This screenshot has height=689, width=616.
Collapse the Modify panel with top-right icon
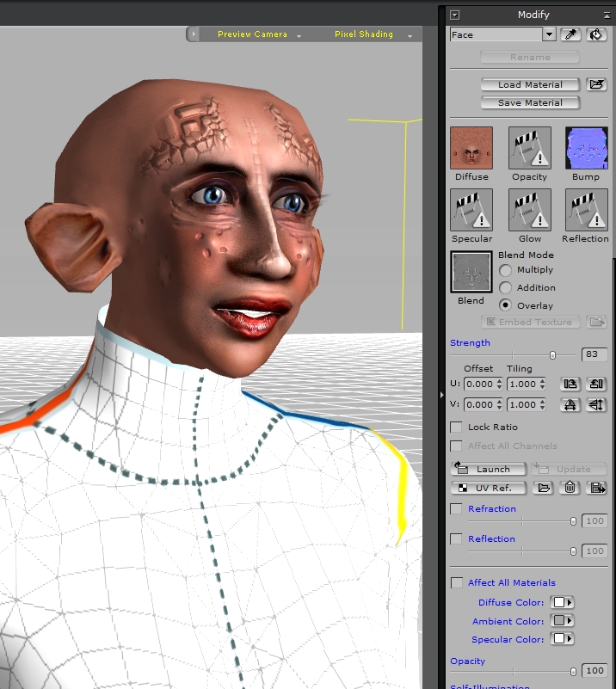[607, 15]
